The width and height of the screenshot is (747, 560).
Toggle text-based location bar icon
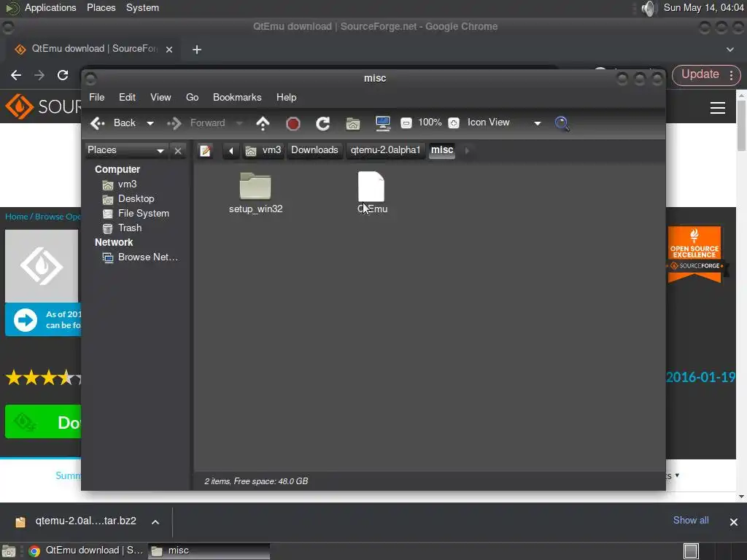tap(205, 151)
